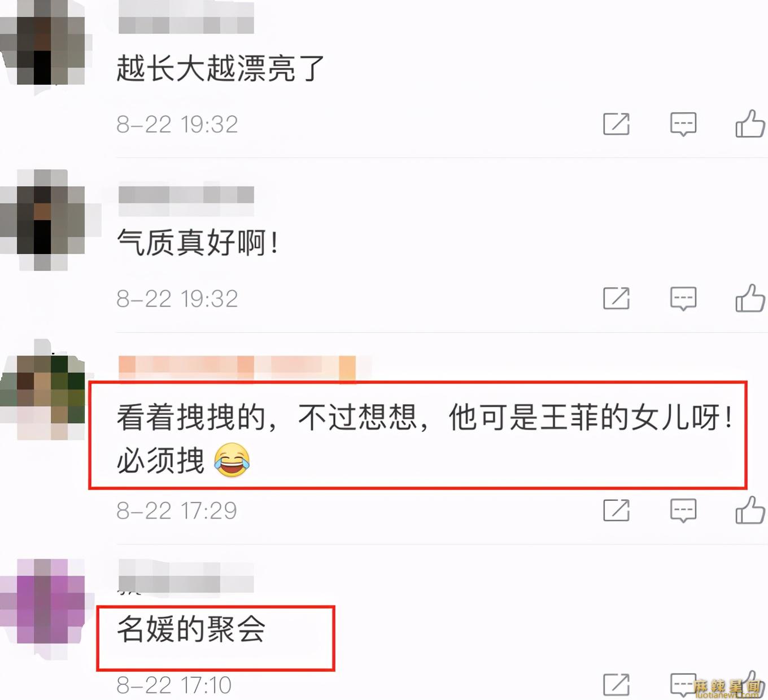Share the '气质真好啊!' comment
Screen dimensions: 768x700
616,299
